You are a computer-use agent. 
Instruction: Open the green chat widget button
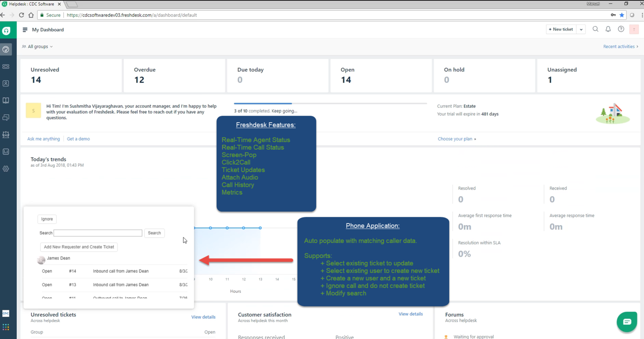click(626, 322)
